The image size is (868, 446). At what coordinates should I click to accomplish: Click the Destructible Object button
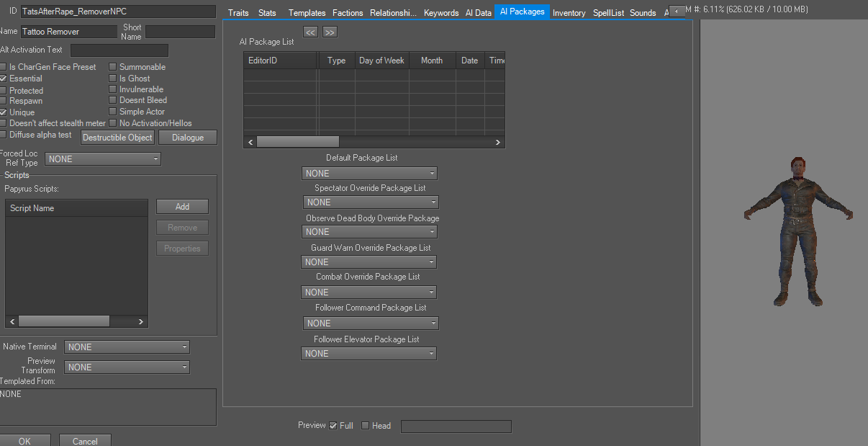tap(117, 138)
